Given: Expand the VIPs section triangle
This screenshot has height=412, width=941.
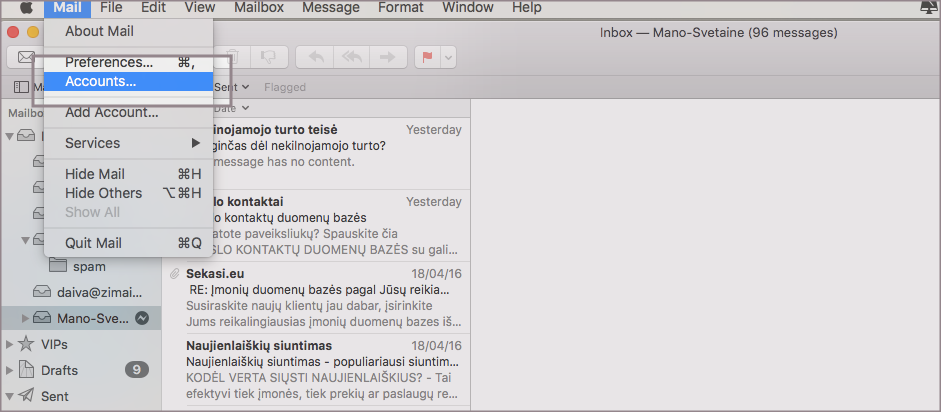Looking at the screenshot, I should click(10, 344).
